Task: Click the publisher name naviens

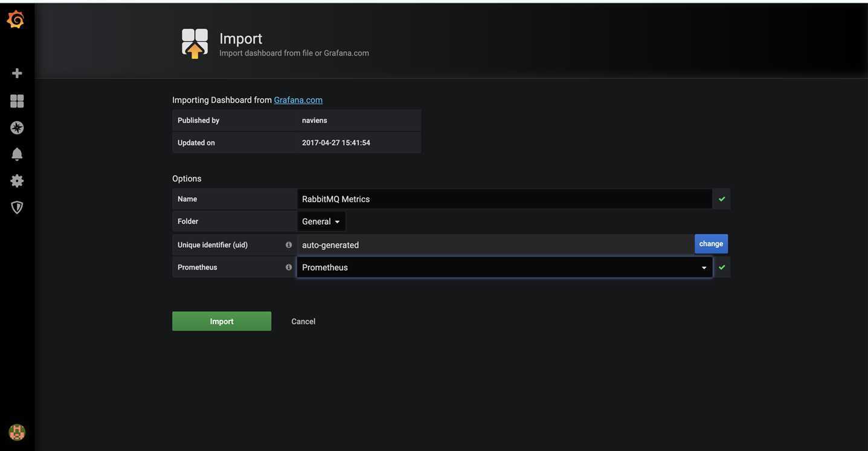Action: pos(315,120)
